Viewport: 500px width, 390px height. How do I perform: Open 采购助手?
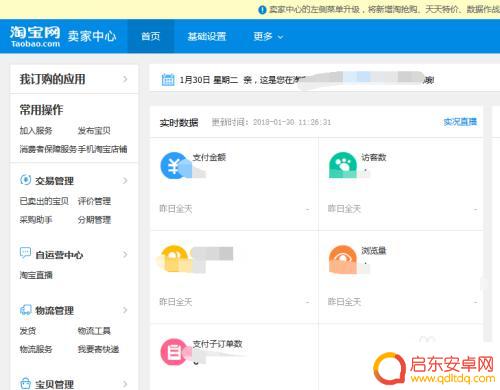[36, 220]
